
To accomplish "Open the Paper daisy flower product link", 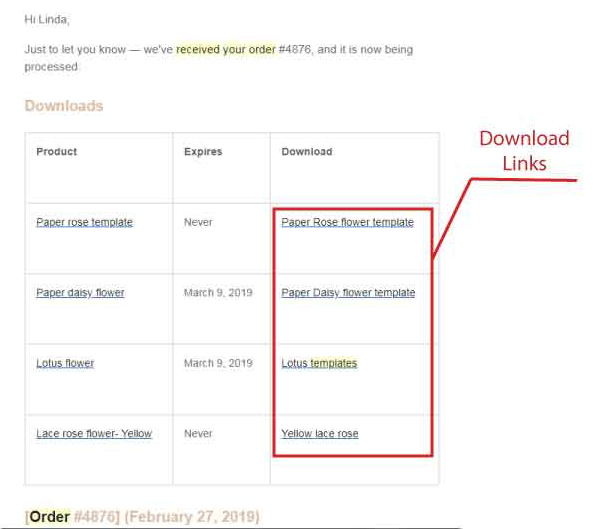I will (x=80, y=293).
